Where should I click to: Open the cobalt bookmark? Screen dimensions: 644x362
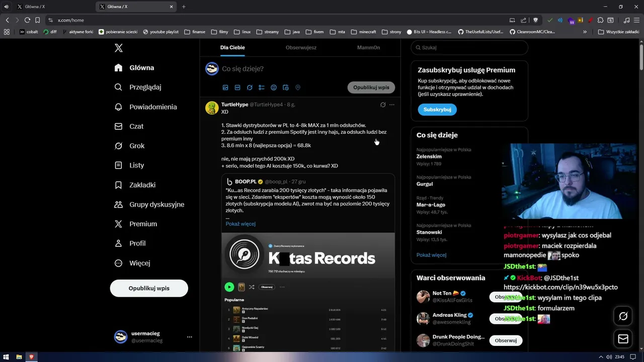pos(29,32)
